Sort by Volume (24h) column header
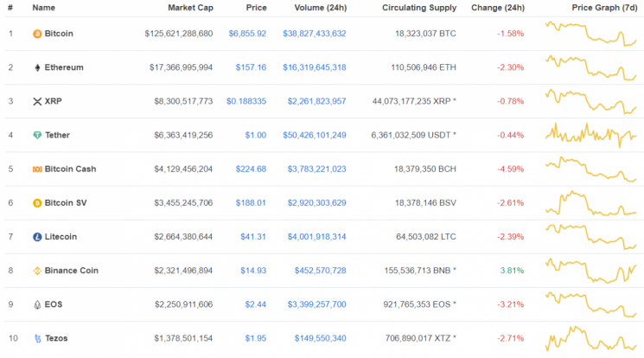This screenshot has width=644, height=358. (321, 8)
